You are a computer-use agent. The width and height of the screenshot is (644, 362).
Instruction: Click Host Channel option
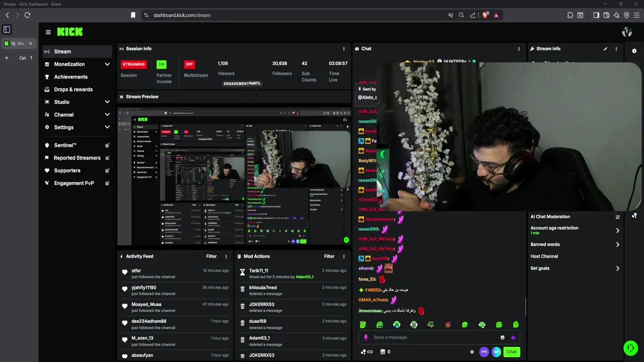544,256
